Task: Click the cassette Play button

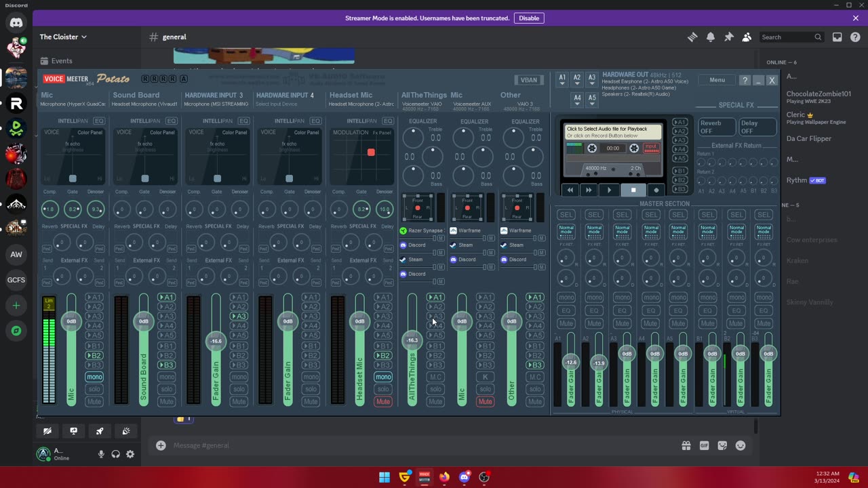Action: 609,190
